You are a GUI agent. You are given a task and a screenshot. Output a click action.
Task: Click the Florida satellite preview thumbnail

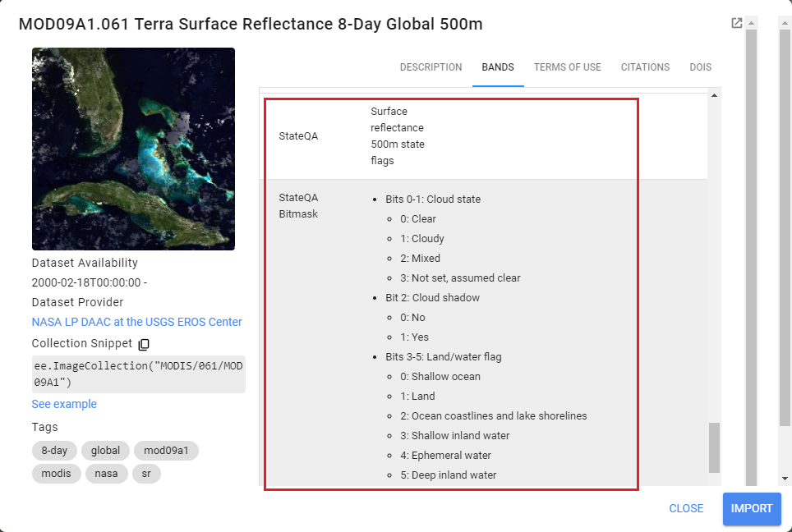tap(133, 149)
